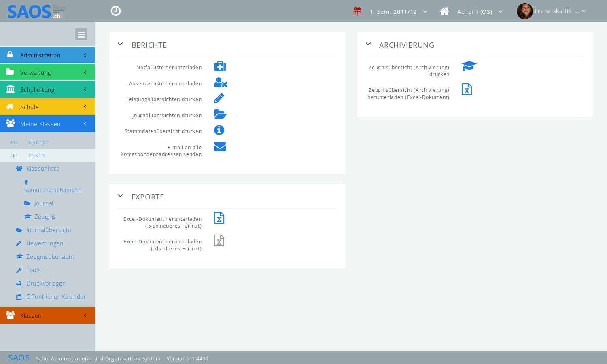Image resolution: width=607 pixels, height=364 pixels.
Task: Expand the Administration menu
Action: click(x=47, y=55)
